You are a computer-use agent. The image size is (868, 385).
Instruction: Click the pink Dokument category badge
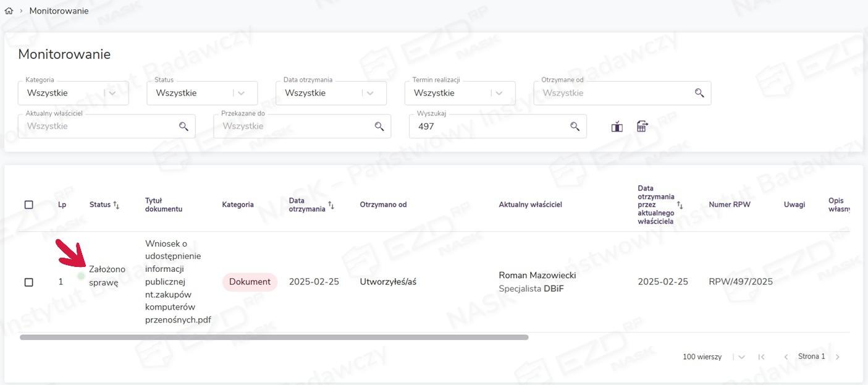[x=250, y=282]
